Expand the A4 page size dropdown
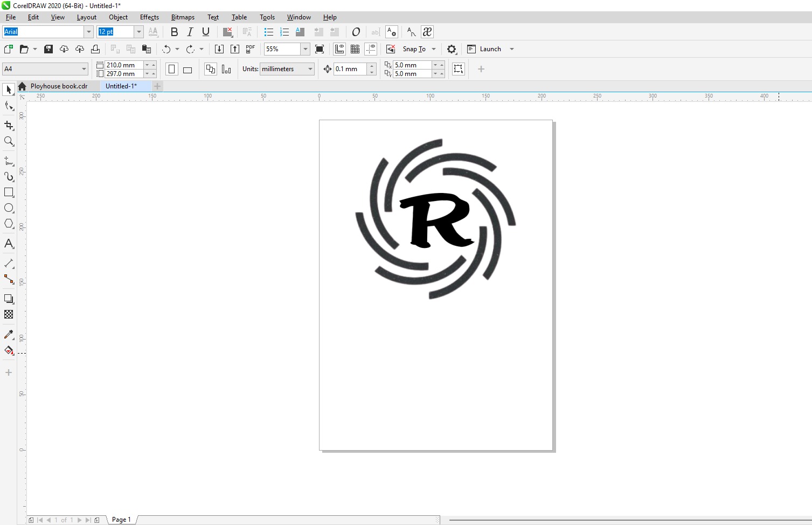The width and height of the screenshot is (812, 525). 84,69
